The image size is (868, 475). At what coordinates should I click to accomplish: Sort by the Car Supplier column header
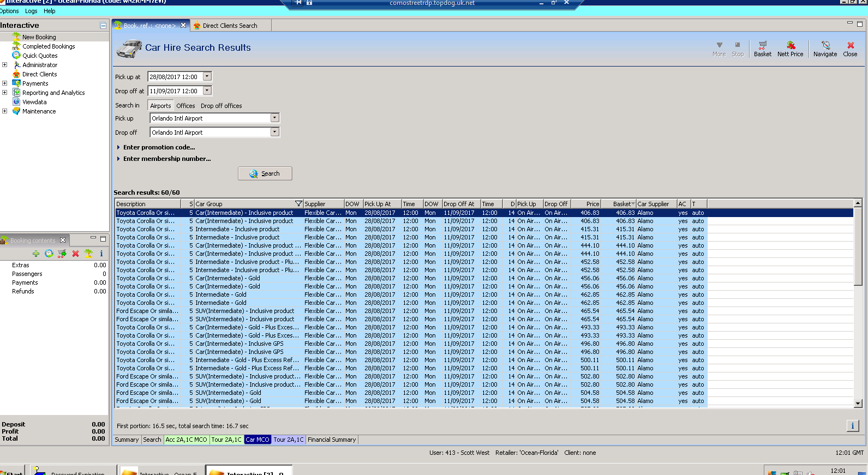(656, 204)
